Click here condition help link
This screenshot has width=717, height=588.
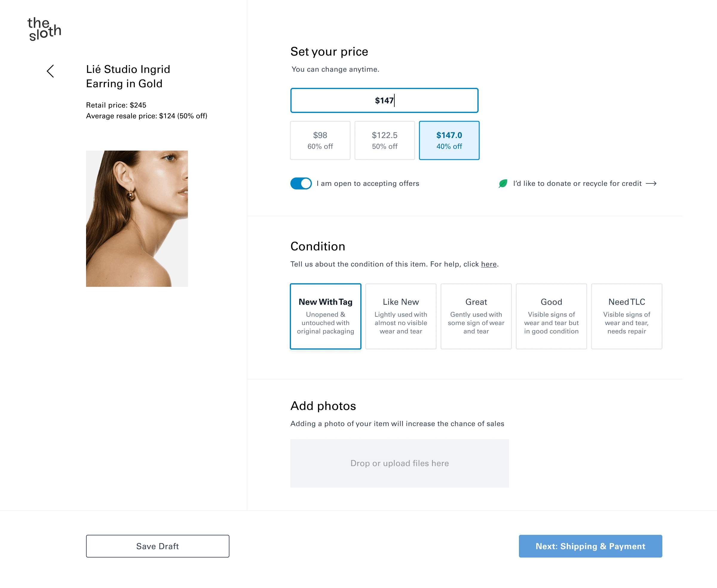pyautogui.click(x=488, y=264)
